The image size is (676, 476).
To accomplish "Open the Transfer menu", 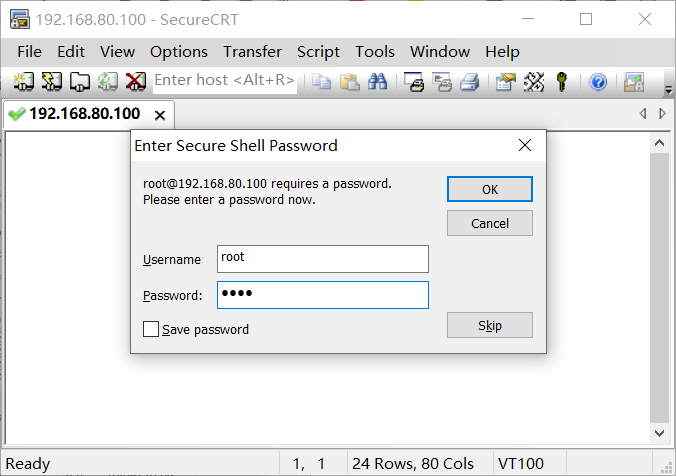I will [252, 52].
